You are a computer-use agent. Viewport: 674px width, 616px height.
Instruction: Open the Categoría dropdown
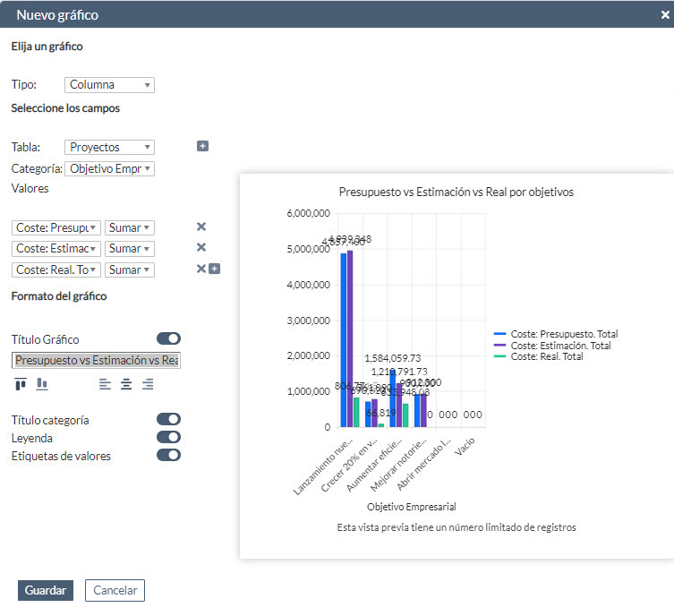[109, 168]
